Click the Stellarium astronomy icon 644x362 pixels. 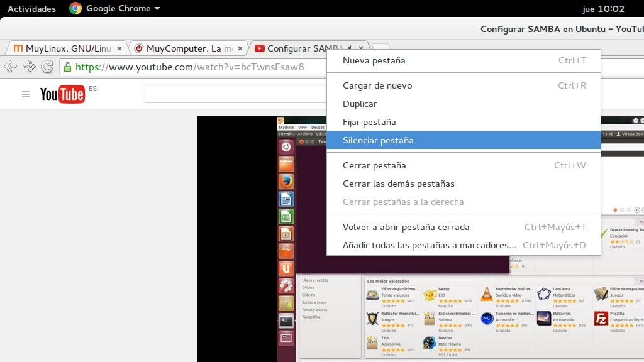pyautogui.click(x=545, y=319)
